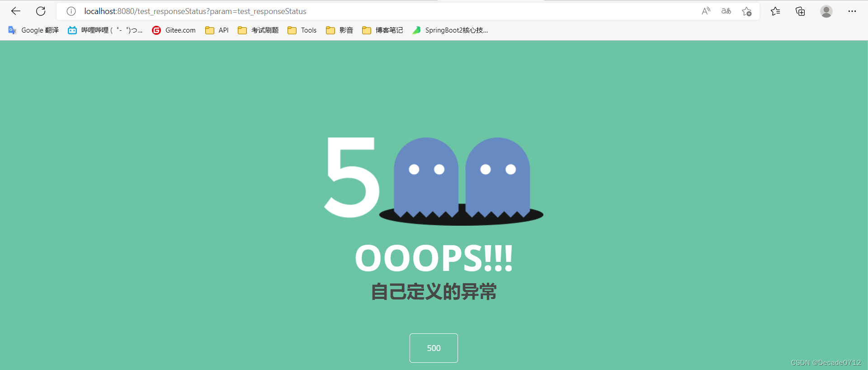Open the Gitee.com bookmark

pos(174,30)
